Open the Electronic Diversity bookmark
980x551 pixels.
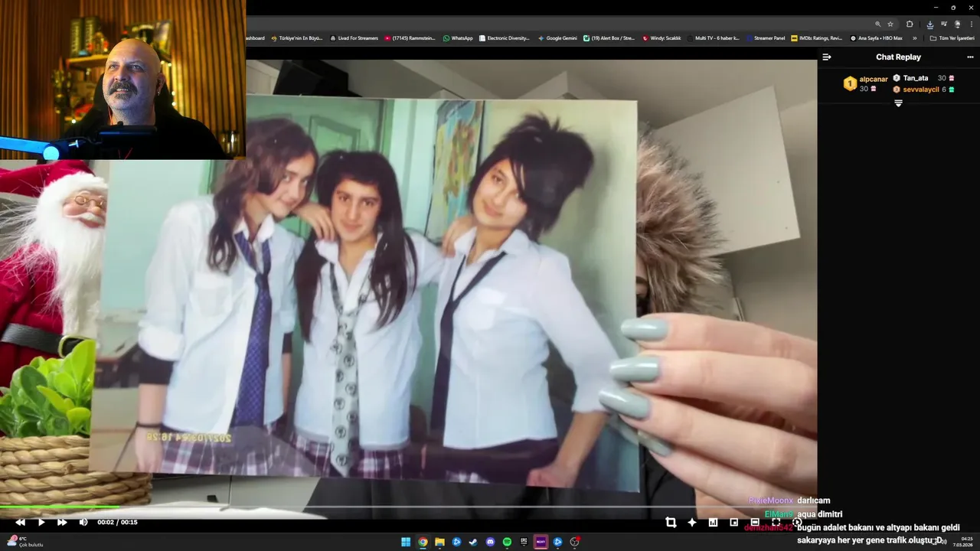point(504,38)
